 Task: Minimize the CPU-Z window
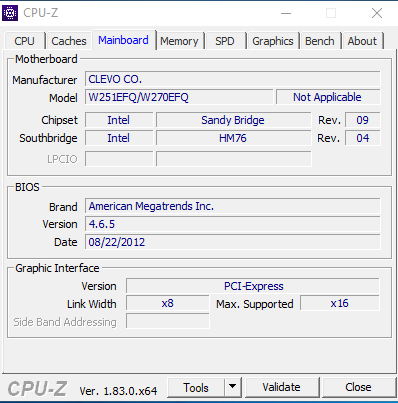pyautogui.click(x=286, y=13)
